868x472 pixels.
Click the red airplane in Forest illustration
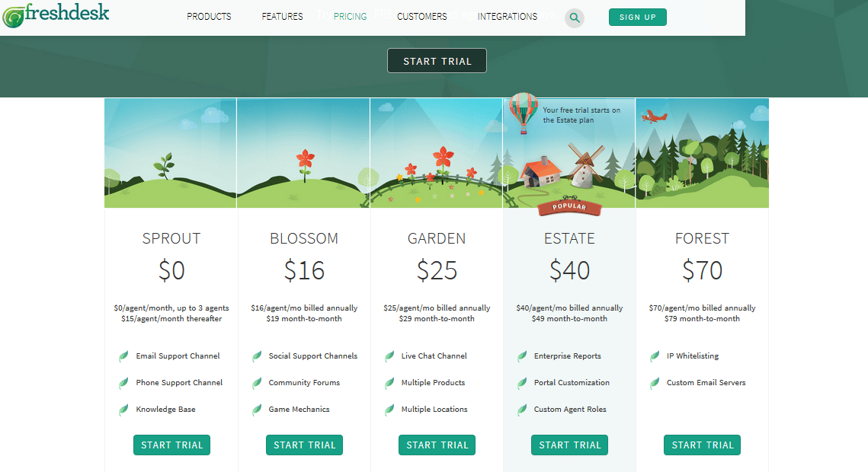click(655, 116)
